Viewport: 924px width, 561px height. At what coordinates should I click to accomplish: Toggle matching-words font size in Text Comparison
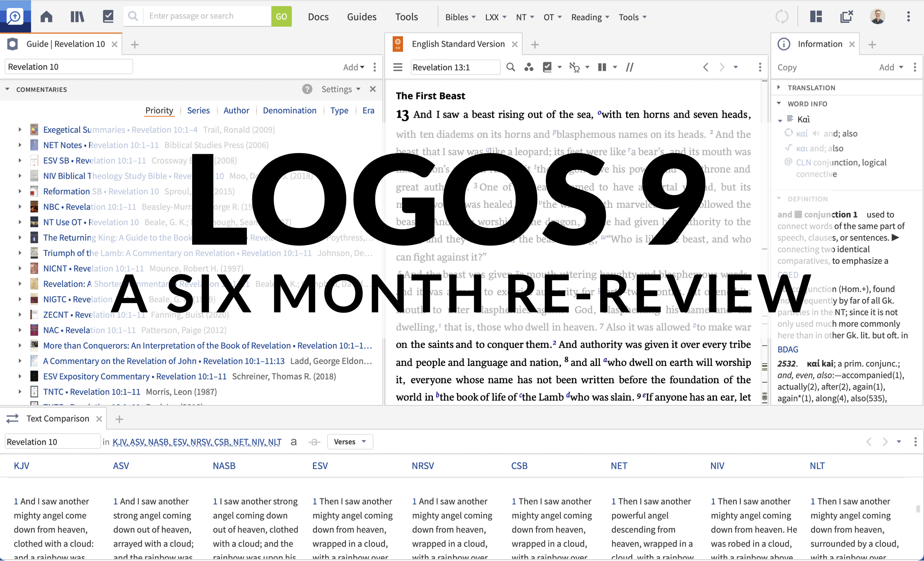[x=294, y=442]
